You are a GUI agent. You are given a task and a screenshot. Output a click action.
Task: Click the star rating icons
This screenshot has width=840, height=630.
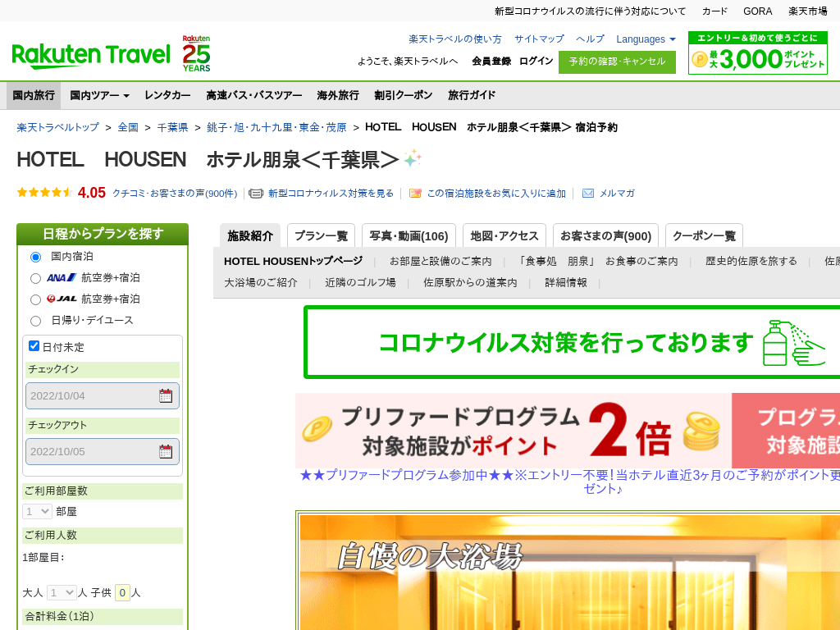click(44, 192)
